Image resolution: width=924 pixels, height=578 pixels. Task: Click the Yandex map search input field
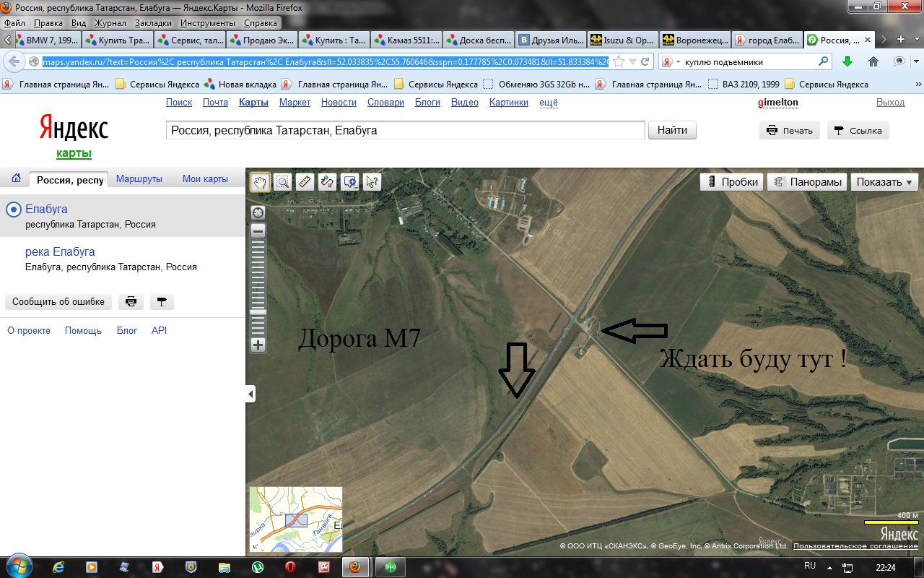pos(405,131)
